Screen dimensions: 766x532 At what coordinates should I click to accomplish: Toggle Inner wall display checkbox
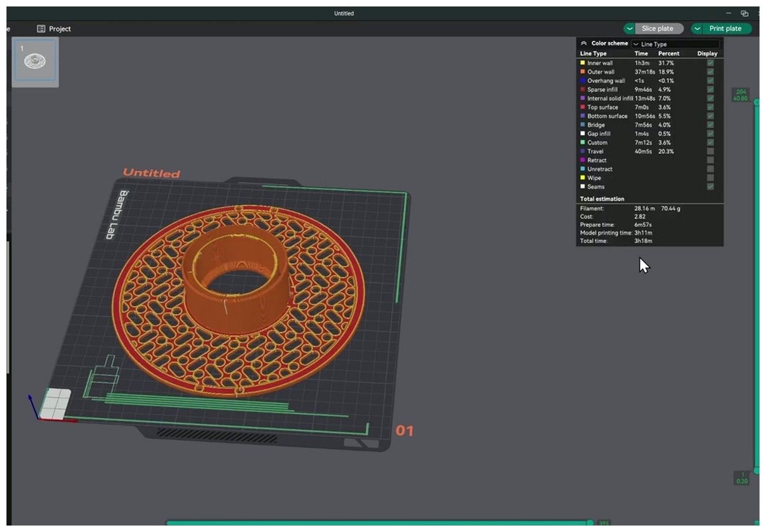tap(710, 63)
